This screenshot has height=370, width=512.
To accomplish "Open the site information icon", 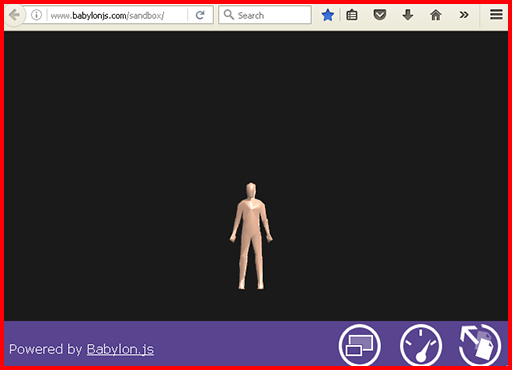I will 36,15.
